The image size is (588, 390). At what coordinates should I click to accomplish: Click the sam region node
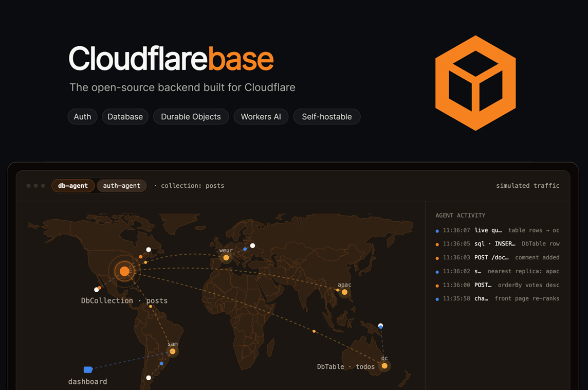173,352
